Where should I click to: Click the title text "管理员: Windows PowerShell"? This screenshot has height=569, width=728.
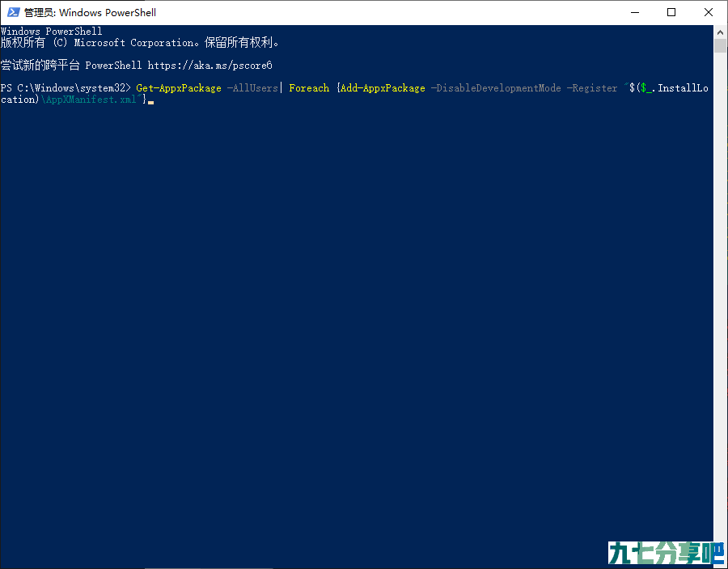90,12
